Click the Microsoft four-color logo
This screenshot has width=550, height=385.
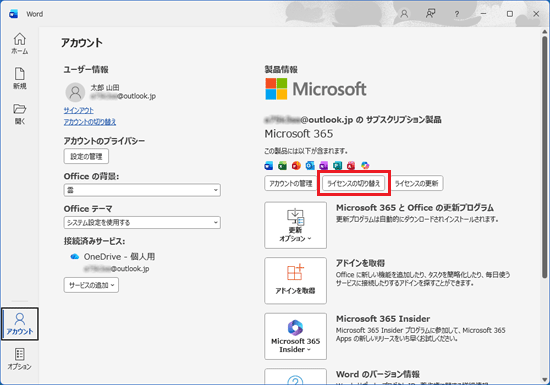point(276,89)
